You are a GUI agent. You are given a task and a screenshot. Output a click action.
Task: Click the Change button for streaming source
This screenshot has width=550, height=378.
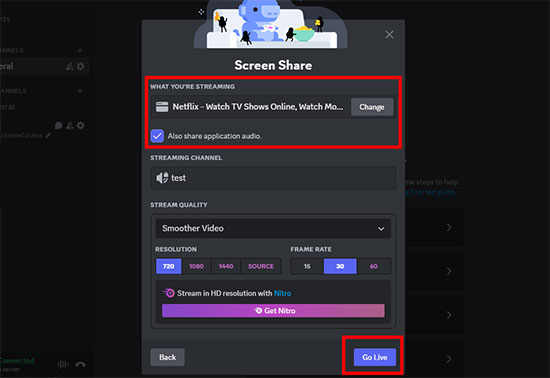pyautogui.click(x=371, y=107)
